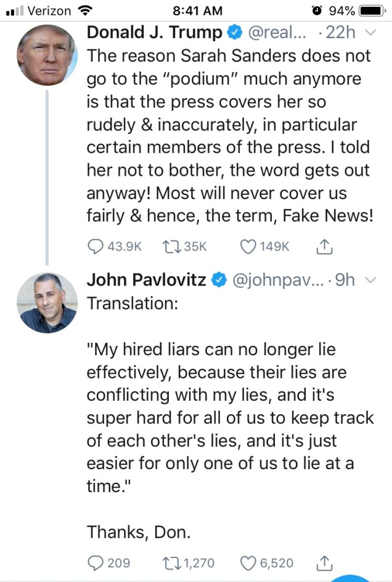
Task: Tap the top tweet's profile photo
Action: [47, 55]
